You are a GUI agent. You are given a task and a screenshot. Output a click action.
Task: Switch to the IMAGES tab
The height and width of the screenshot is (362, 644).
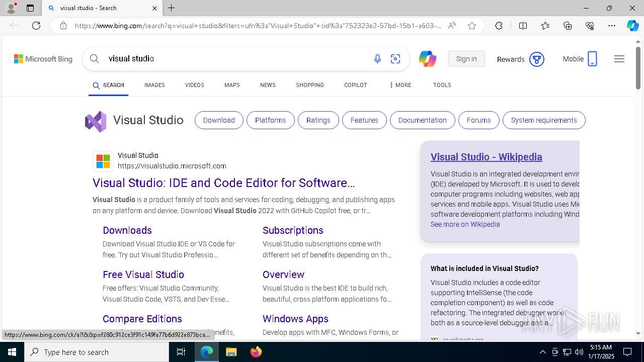point(154,85)
